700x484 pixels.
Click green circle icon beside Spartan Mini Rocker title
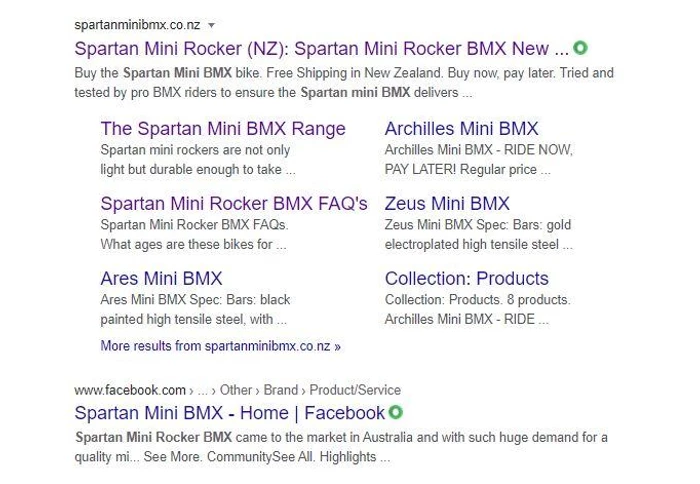580,48
